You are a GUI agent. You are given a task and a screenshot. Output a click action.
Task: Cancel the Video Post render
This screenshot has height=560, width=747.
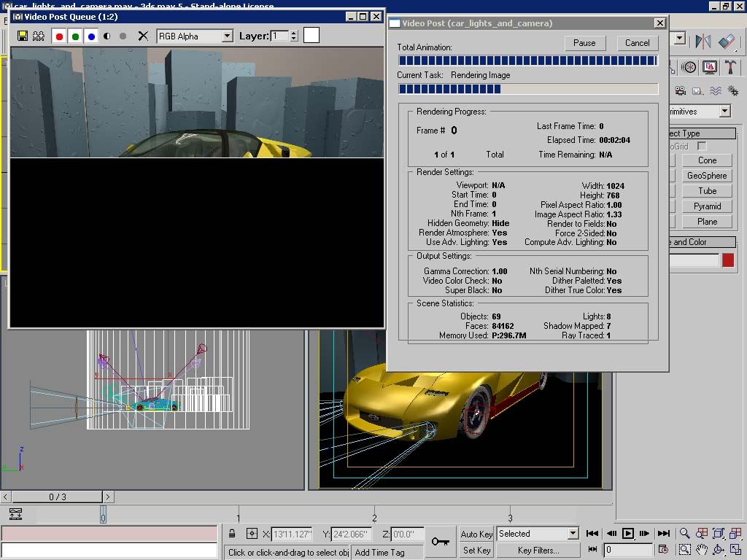pyautogui.click(x=637, y=43)
